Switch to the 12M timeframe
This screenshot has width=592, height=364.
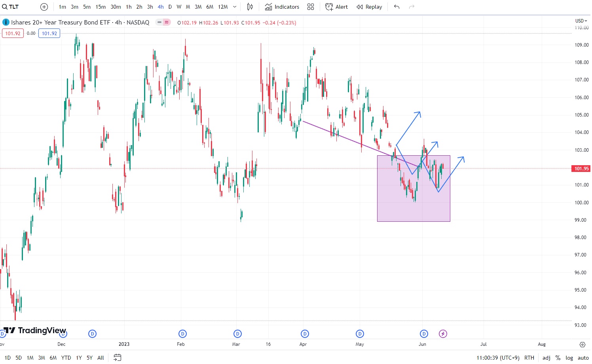(x=223, y=7)
